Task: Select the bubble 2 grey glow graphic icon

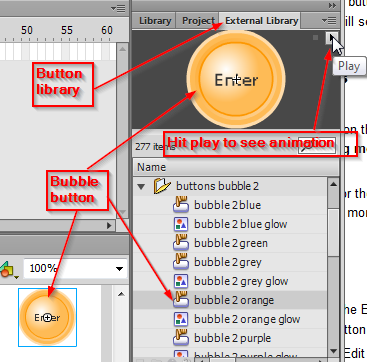Action: 181,281
